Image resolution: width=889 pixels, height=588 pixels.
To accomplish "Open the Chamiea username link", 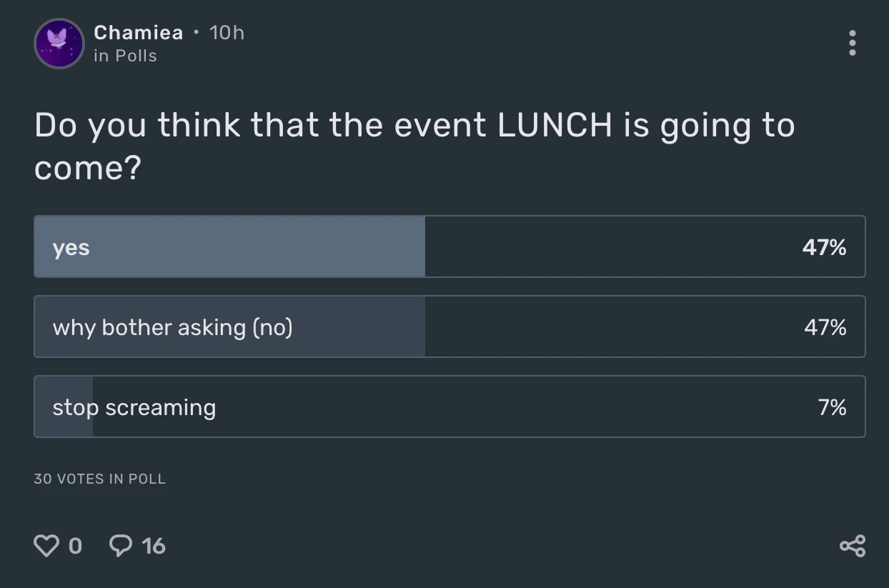I will coord(138,32).
